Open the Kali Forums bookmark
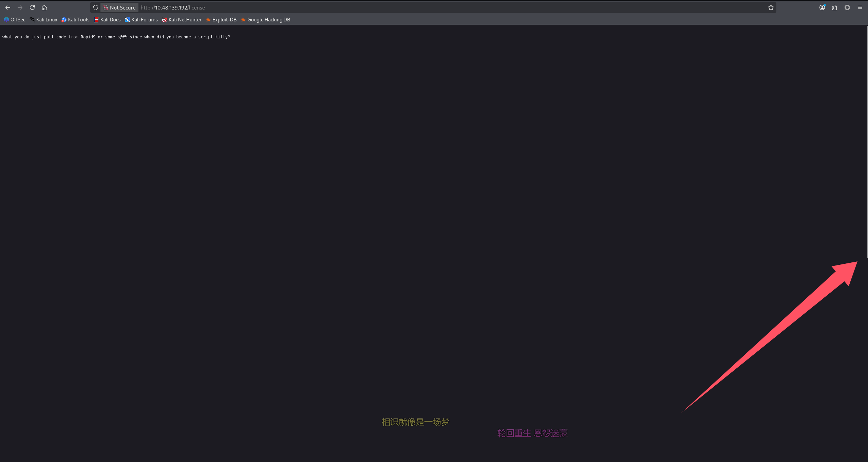The image size is (868, 462). [x=141, y=20]
